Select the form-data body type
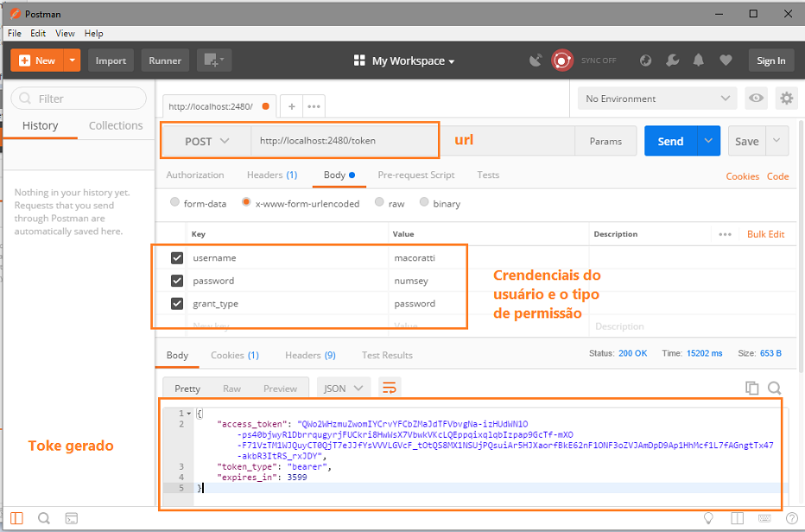Viewport: 805px width, 532px height. coord(175,202)
